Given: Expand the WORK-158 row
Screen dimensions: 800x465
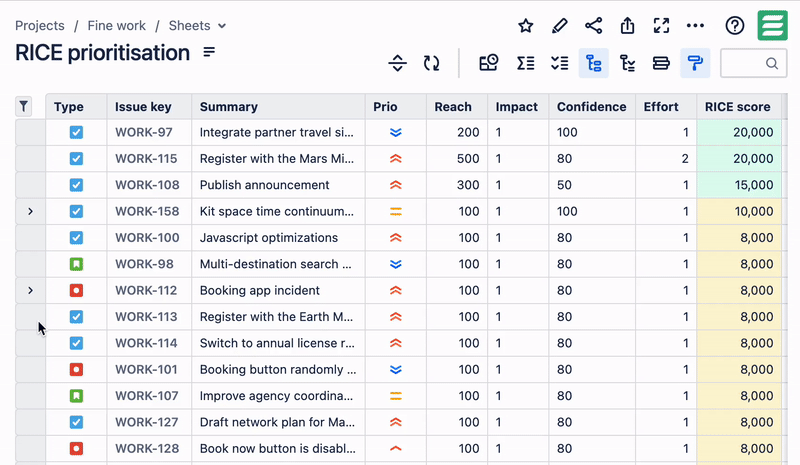Looking at the screenshot, I should pos(31,211).
